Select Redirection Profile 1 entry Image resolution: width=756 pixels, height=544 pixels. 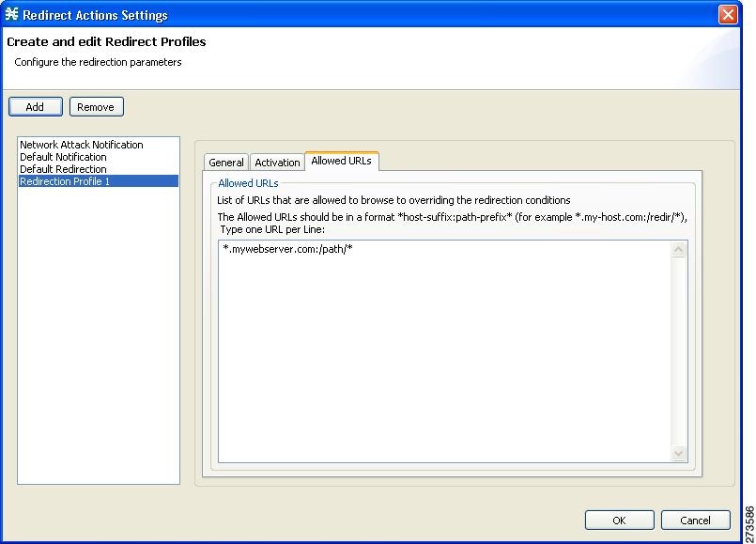tap(99, 181)
